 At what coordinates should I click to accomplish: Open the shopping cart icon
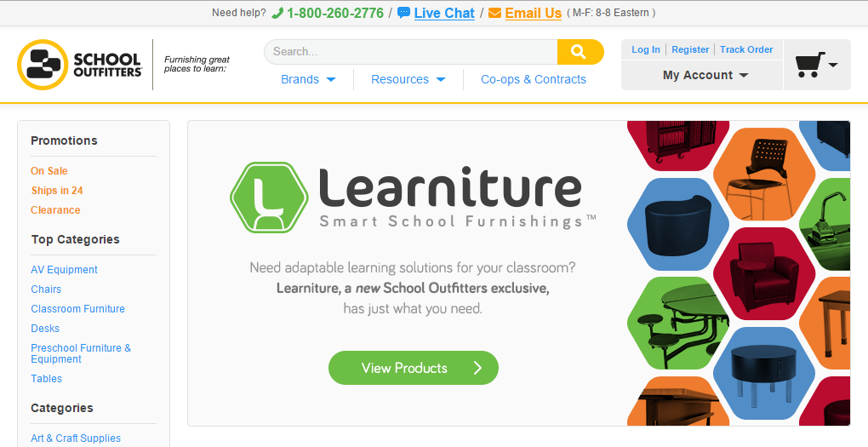(817, 64)
